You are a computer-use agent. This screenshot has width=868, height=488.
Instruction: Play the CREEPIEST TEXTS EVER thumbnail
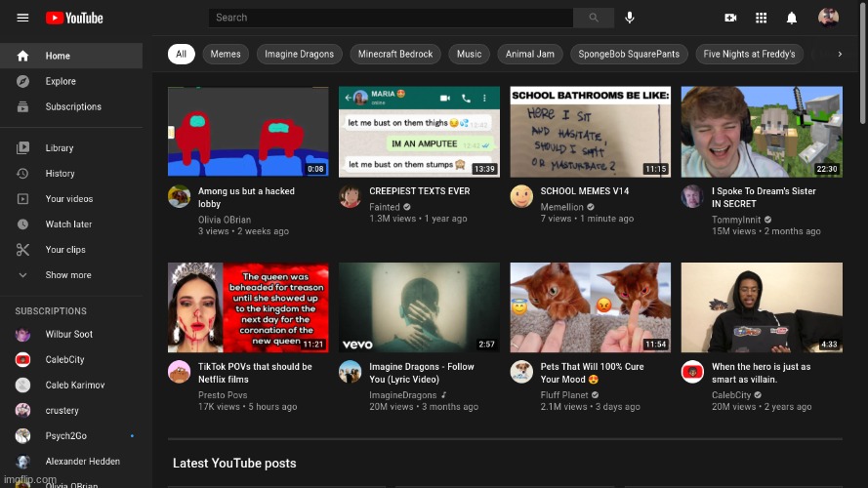click(x=419, y=132)
